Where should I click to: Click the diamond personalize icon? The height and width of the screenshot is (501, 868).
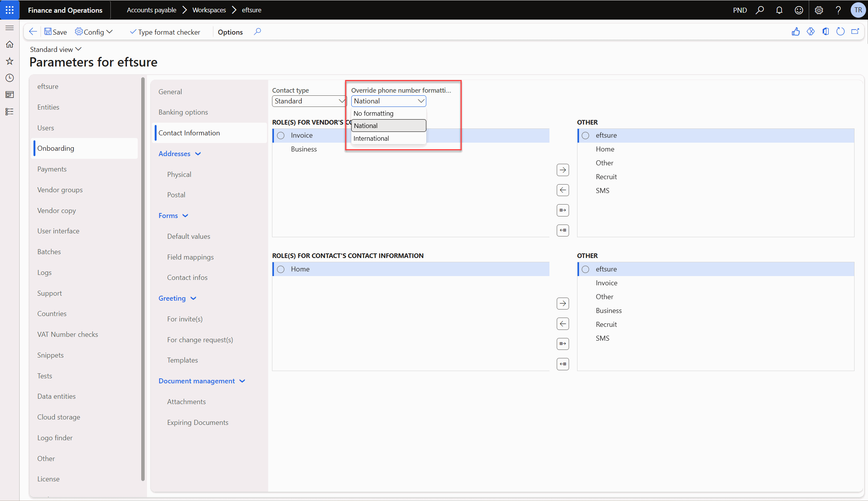[811, 32]
